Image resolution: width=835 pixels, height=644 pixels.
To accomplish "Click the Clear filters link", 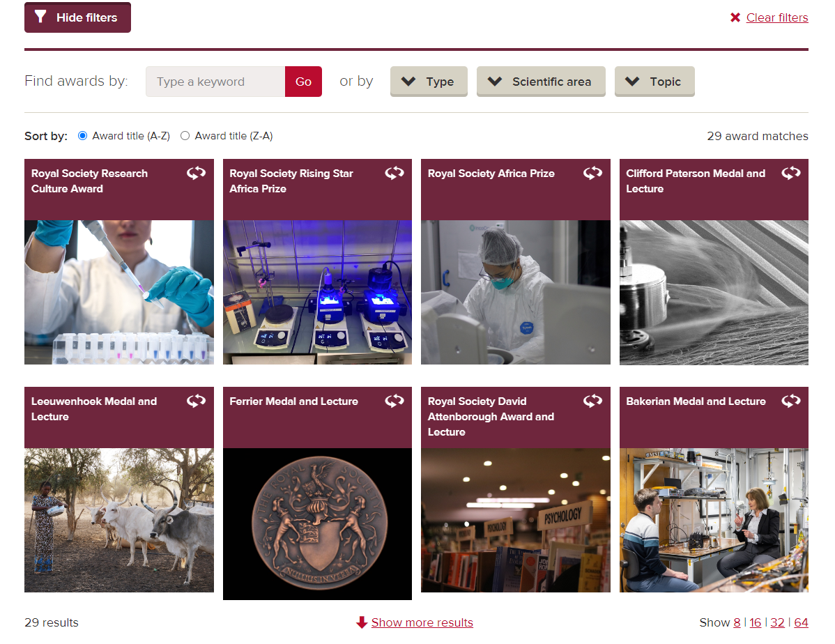I will tap(777, 17).
